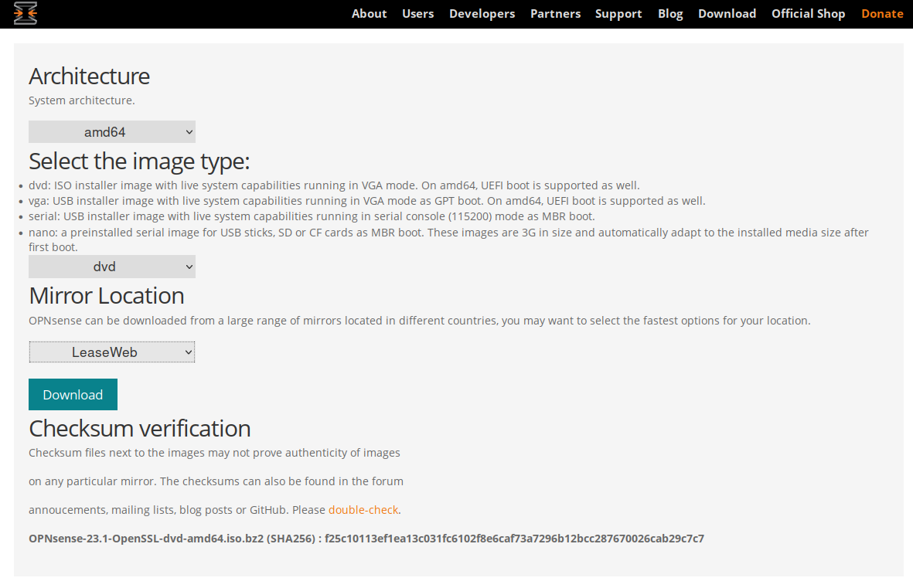
Task: Open the About menu
Action: 370,13
